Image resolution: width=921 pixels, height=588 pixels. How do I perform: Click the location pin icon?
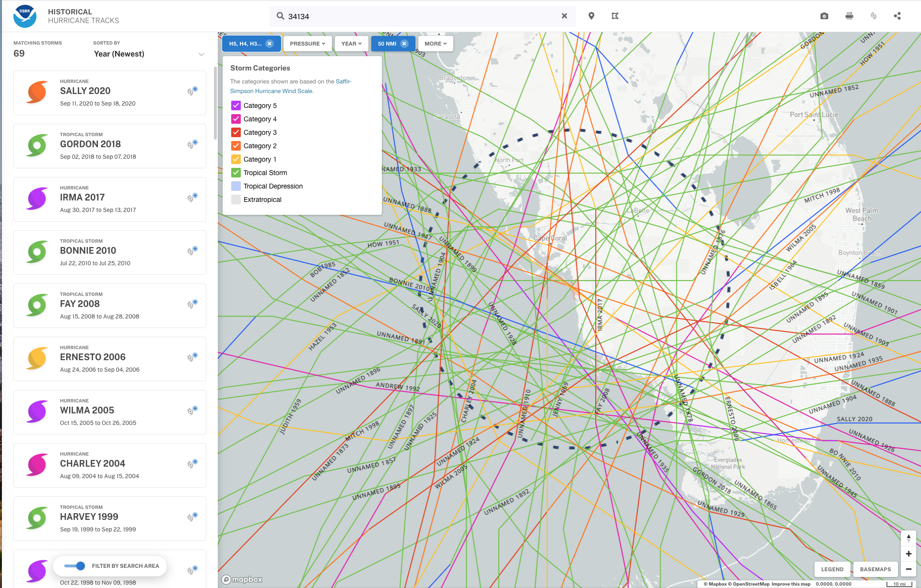click(591, 16)
